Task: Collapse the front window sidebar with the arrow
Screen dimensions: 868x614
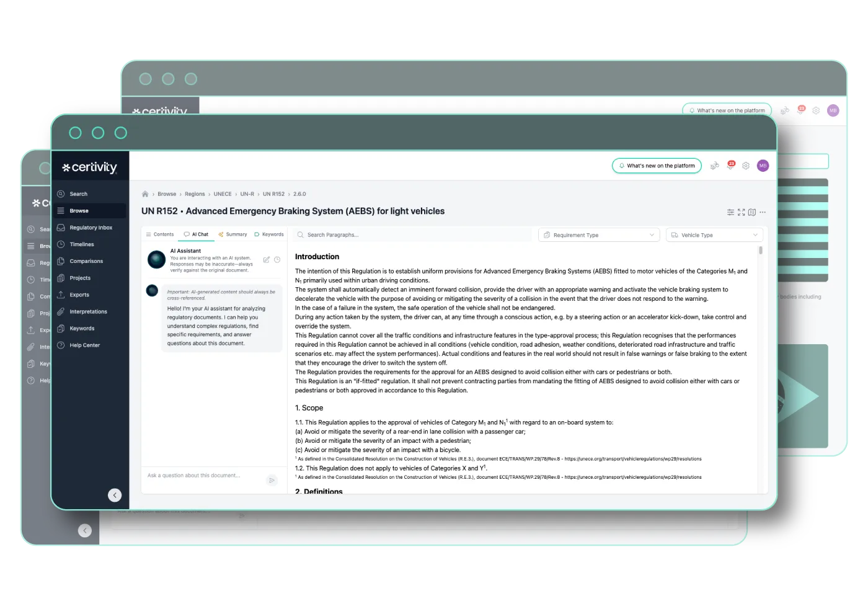Action: point(115,495)
